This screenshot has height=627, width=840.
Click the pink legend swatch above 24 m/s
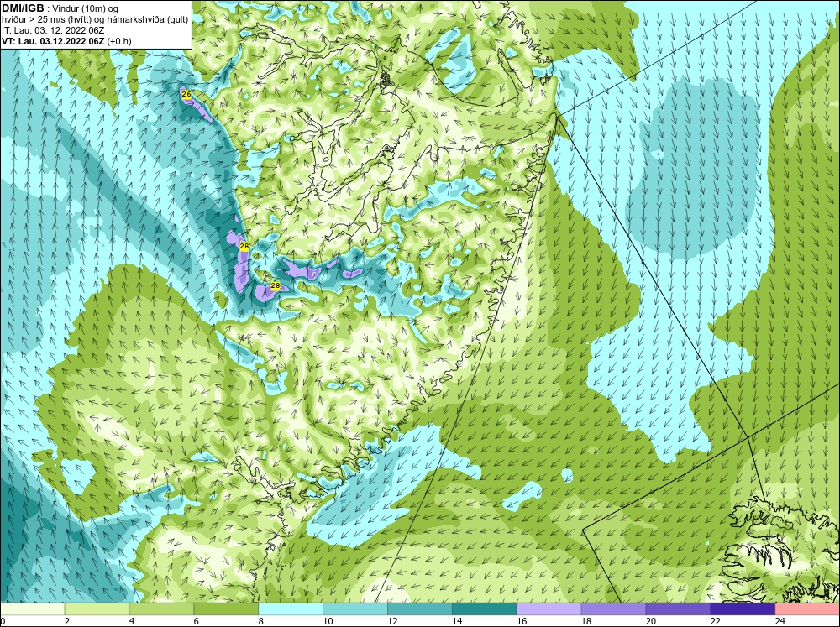click(x=807, y=609)
